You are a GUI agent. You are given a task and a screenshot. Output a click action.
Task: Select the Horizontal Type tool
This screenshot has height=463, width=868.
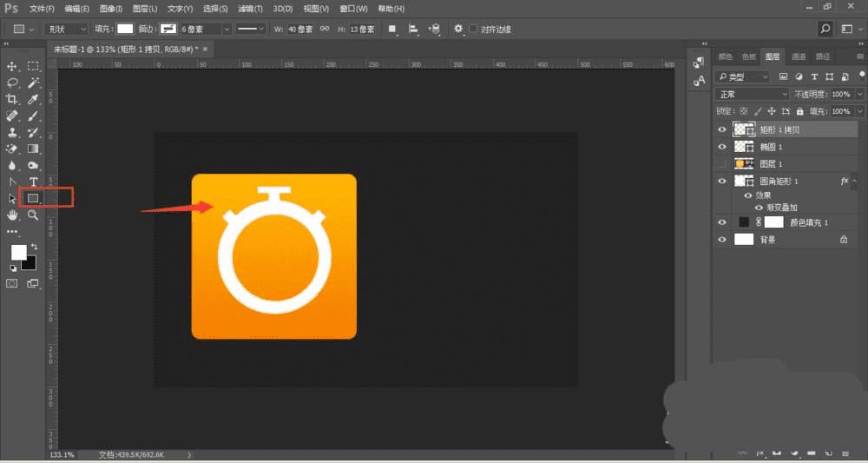tap(33, 182)
